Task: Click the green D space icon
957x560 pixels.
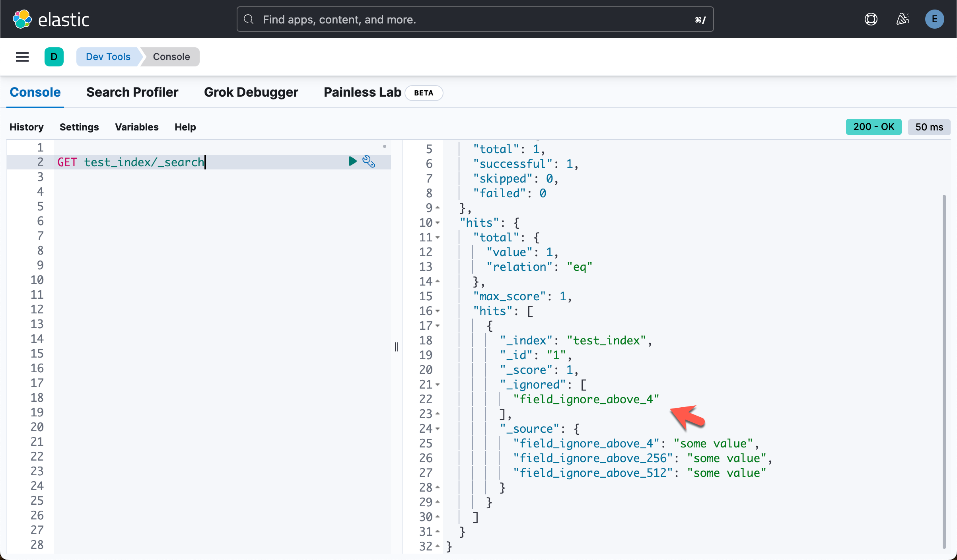Action: coord(54,56)
